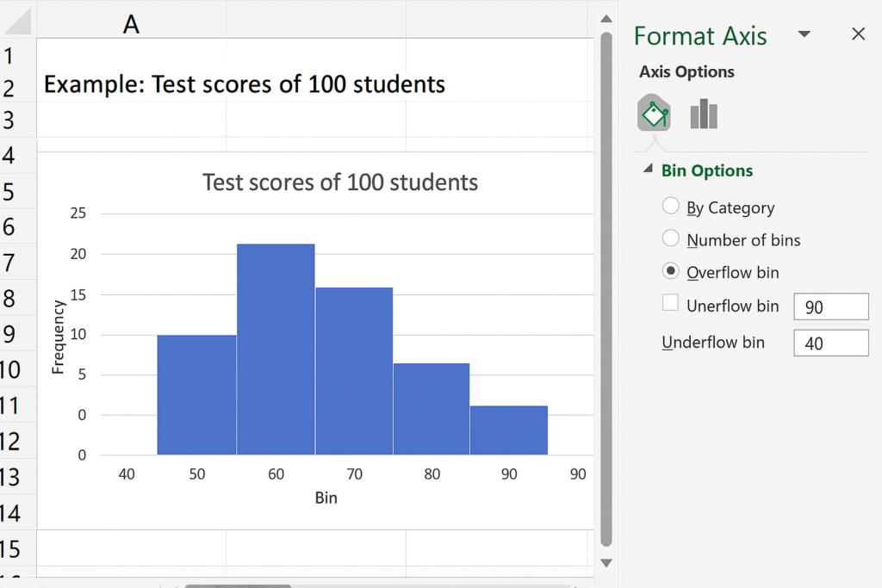Click the Frequency vertical axis title
Image resolution: width=882 pixels, height=588 pixels.
(59, 337)
